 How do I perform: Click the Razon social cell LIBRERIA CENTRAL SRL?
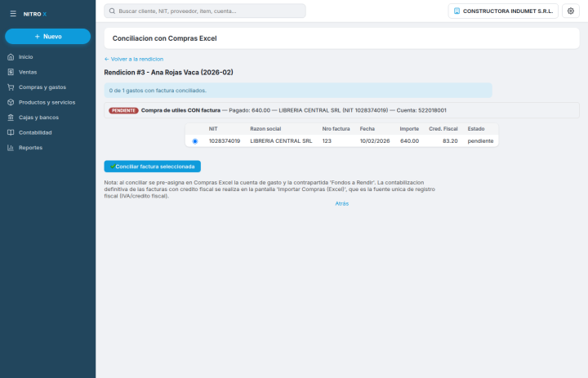pos(281,141)
